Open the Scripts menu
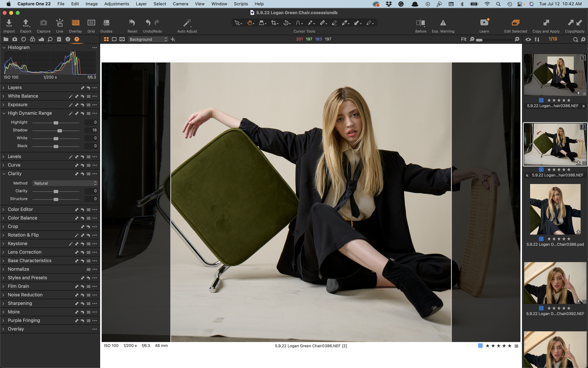The height and width of the screenshot is (368, 588). [x=241, y=4]
